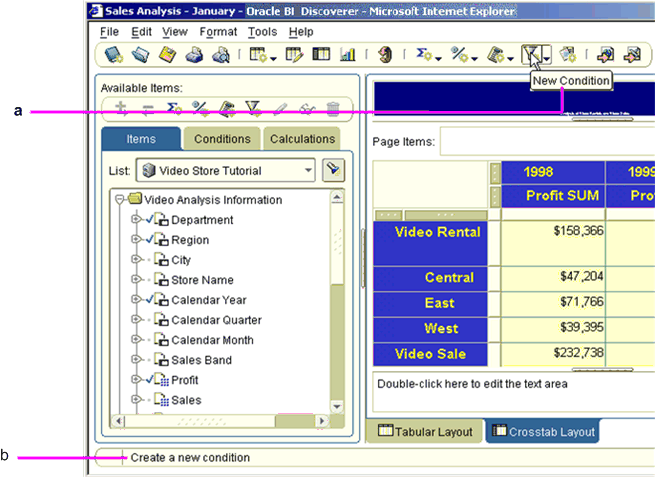Click the calculator icon under Available Items

pyautogui.click(x=227, y=108)
